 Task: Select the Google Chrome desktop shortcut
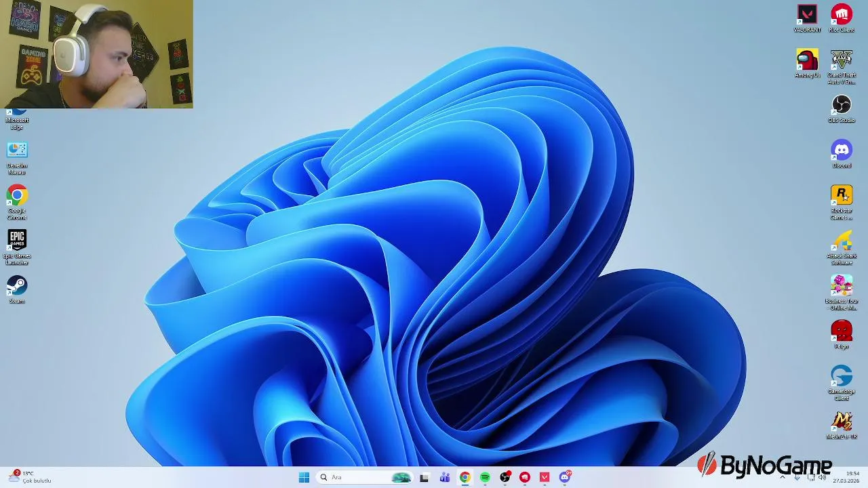tap(17, 203)
